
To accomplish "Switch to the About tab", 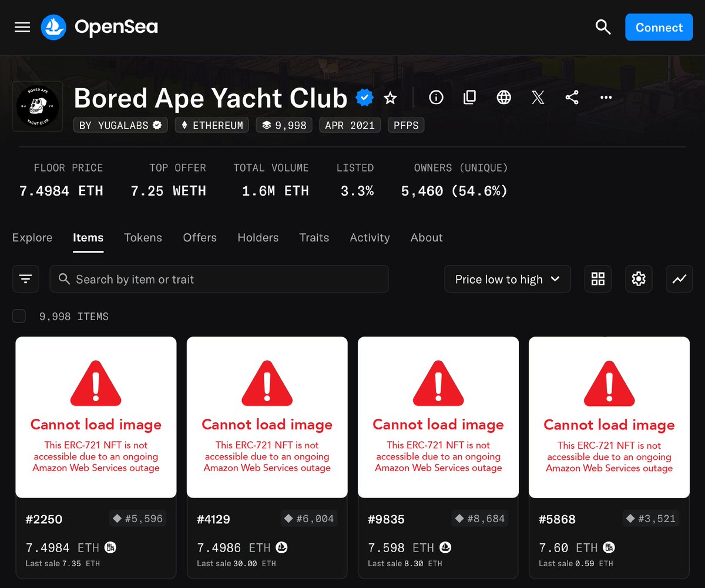I will [427, 238].
